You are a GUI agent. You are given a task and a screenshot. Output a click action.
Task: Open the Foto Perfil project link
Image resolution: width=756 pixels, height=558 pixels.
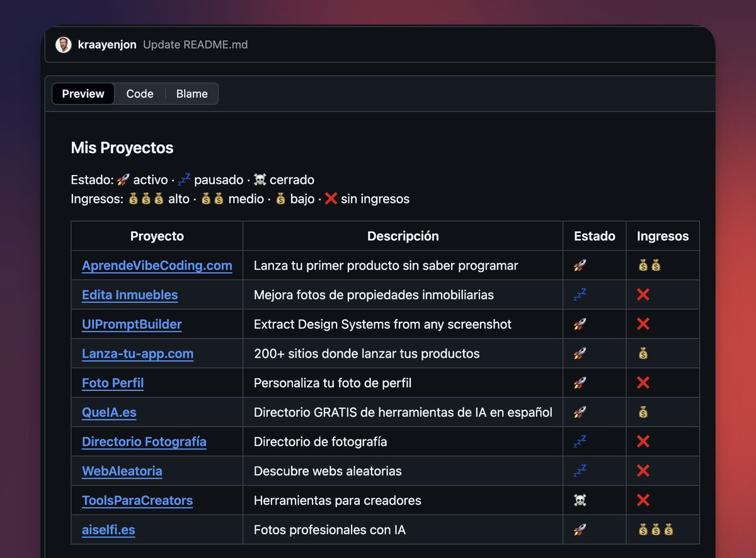pos(113,383)
